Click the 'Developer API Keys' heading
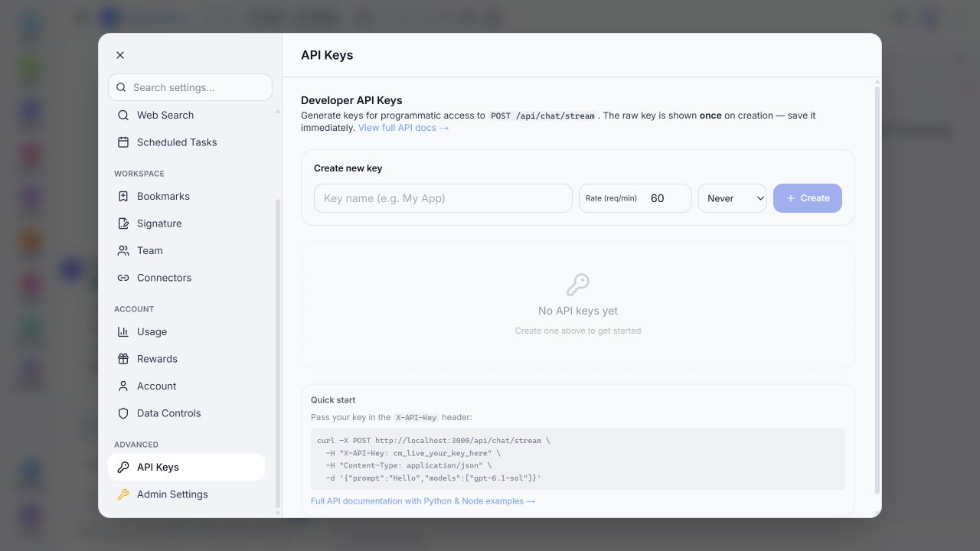Screen dimensions: 980x551 pyautogui.click(x=351, y=100)
